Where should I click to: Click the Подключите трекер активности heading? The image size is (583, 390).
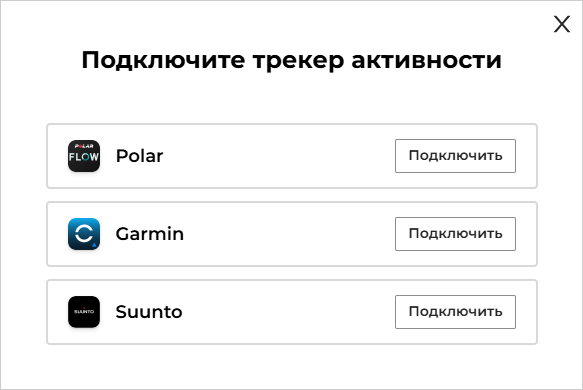292,60
